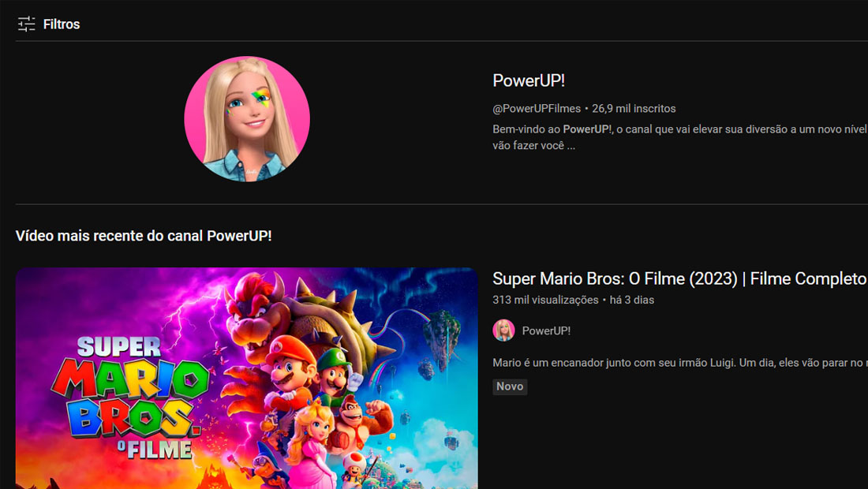Click the Super Mario Bros logo on thumbnail
The width and height of the screenshot is (868, 489).
click(x=129, y=398)
